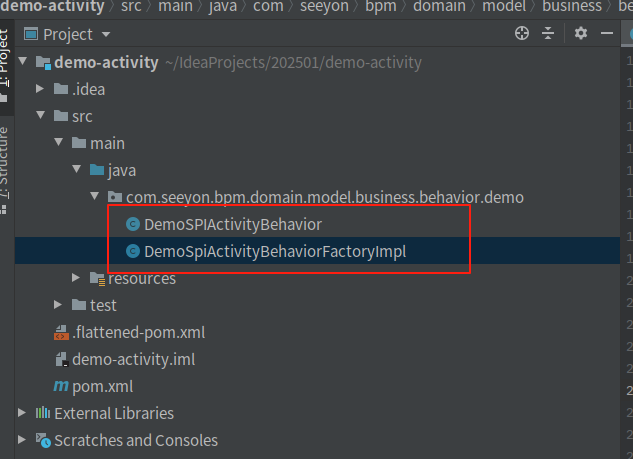Image resolution: width=633 pixels, height=459 pixels.
Task: Select demo-activity.iml module file
Action: (133, 359)
